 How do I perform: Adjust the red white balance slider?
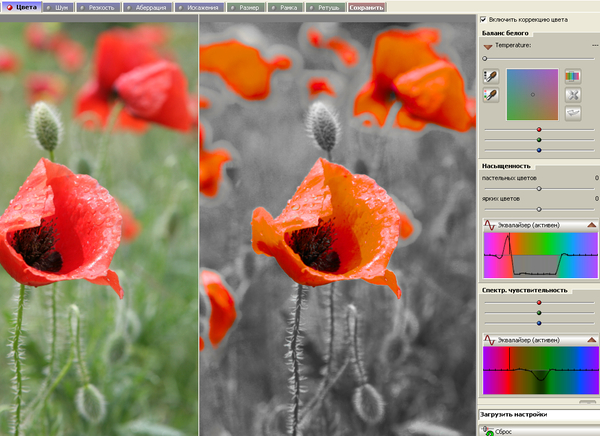[539, 130]
